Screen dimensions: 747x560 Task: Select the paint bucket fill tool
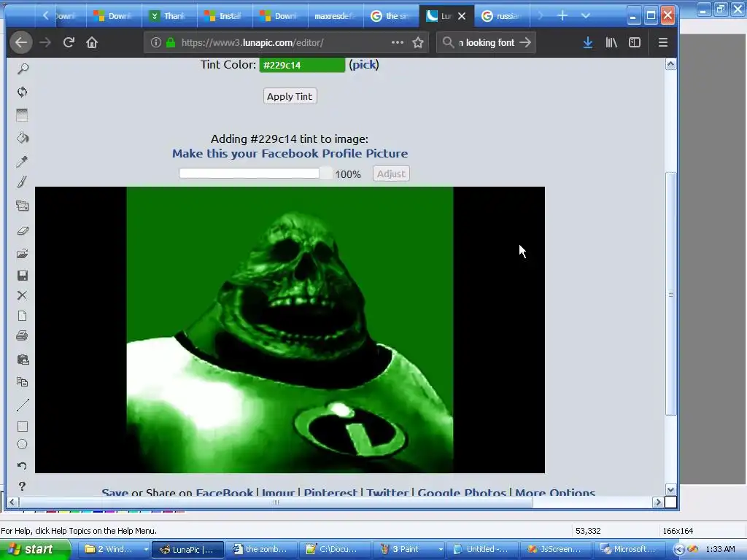click(23, 138)
